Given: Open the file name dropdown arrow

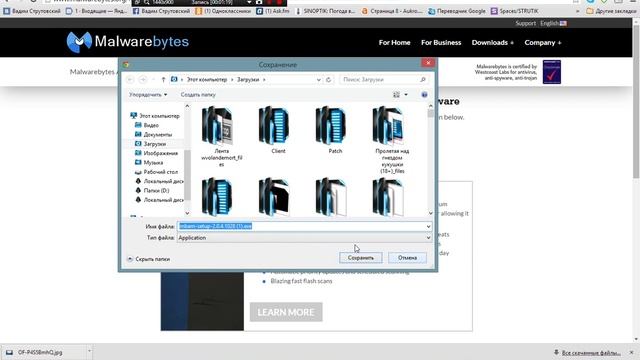Looking at the screenshot, I should click(428, 227).
